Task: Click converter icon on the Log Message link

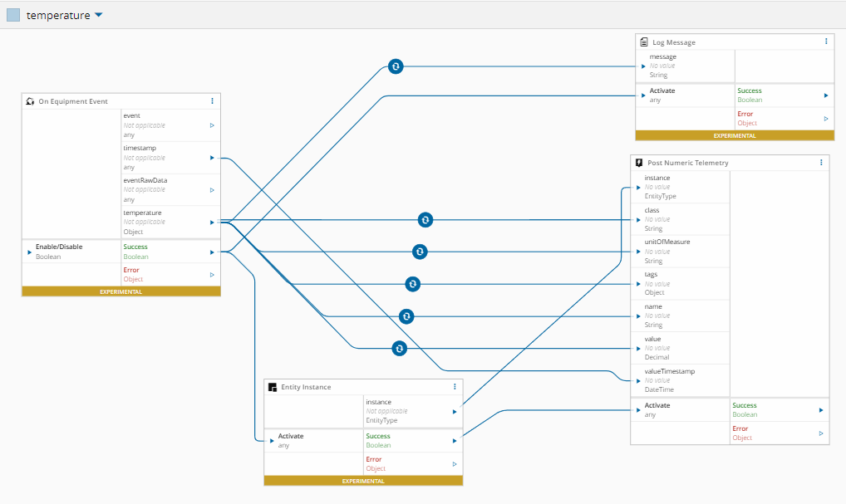Action: (x=396, y=66)
